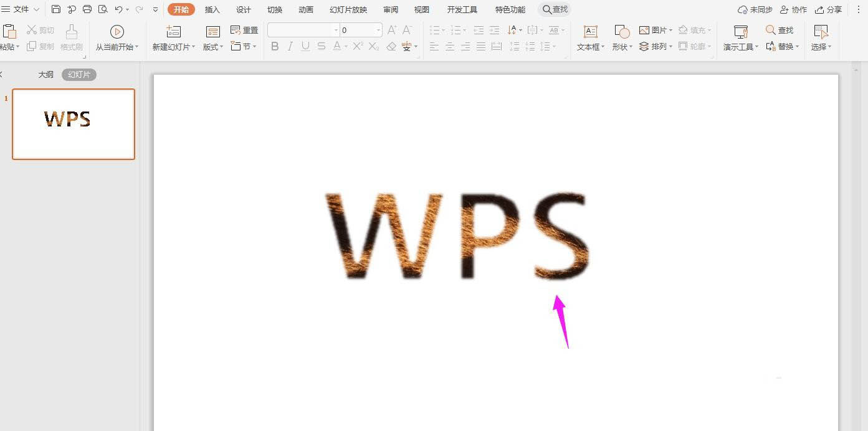Click the Save icon in quick access bar

tap(56, 9)
